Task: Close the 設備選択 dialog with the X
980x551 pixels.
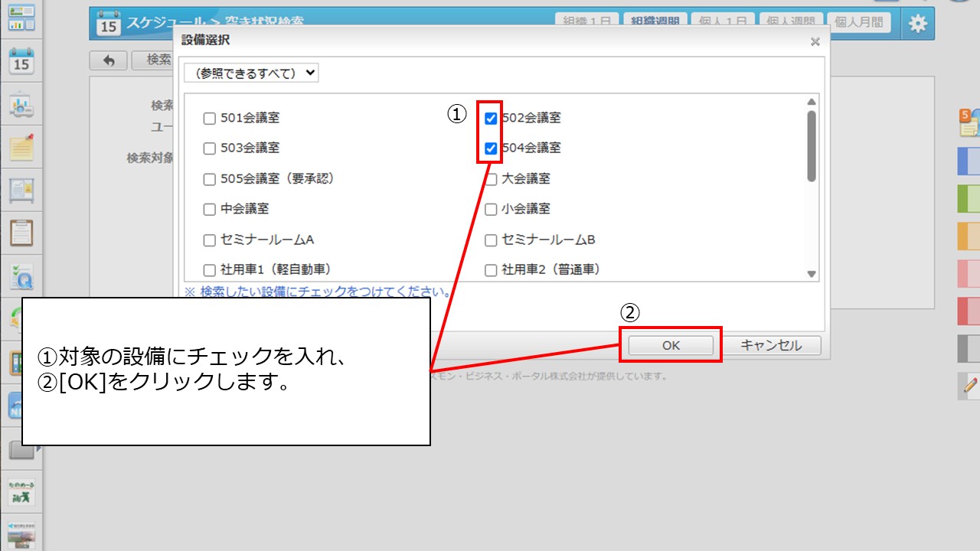Action: coord(815,42)
